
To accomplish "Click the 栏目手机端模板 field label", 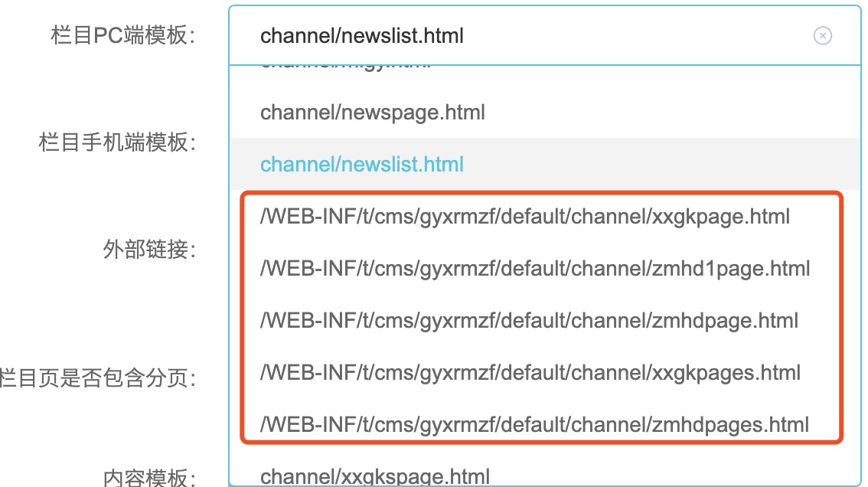I will pos(116,142).
